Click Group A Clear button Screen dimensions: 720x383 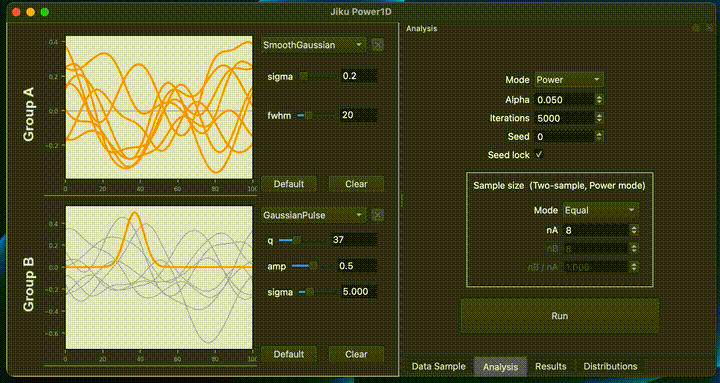(x=356, y=184)
